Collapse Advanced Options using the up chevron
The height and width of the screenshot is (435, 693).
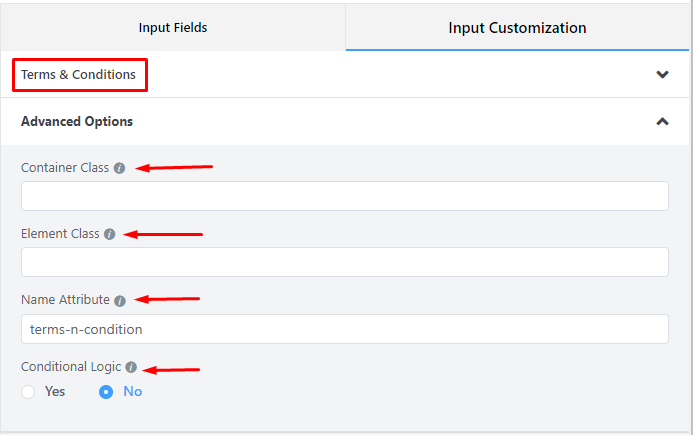pos(661,122)
